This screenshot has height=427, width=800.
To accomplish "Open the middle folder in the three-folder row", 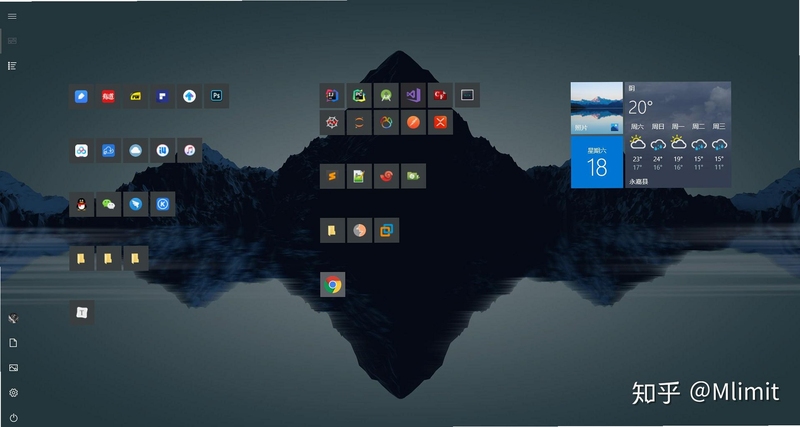I will [x=108, y=259].
